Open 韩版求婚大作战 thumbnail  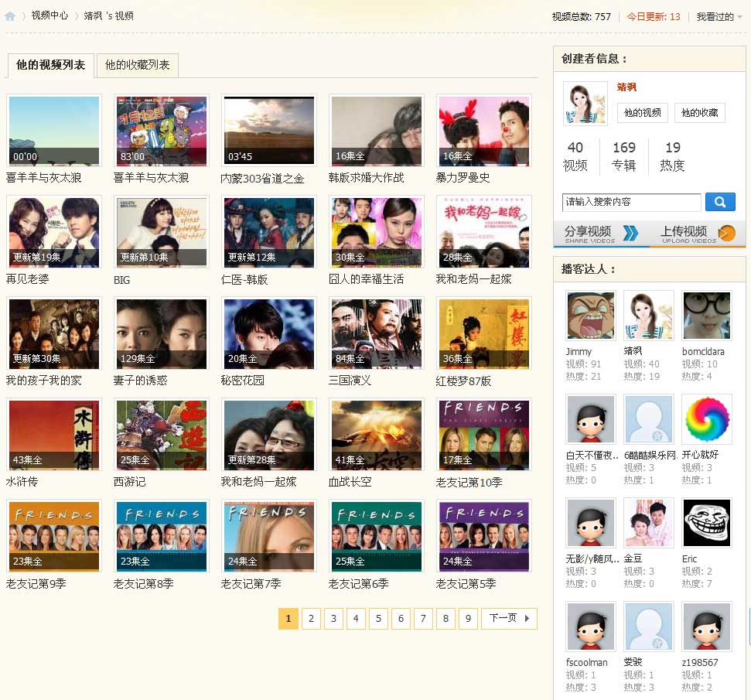click(377, 130)
